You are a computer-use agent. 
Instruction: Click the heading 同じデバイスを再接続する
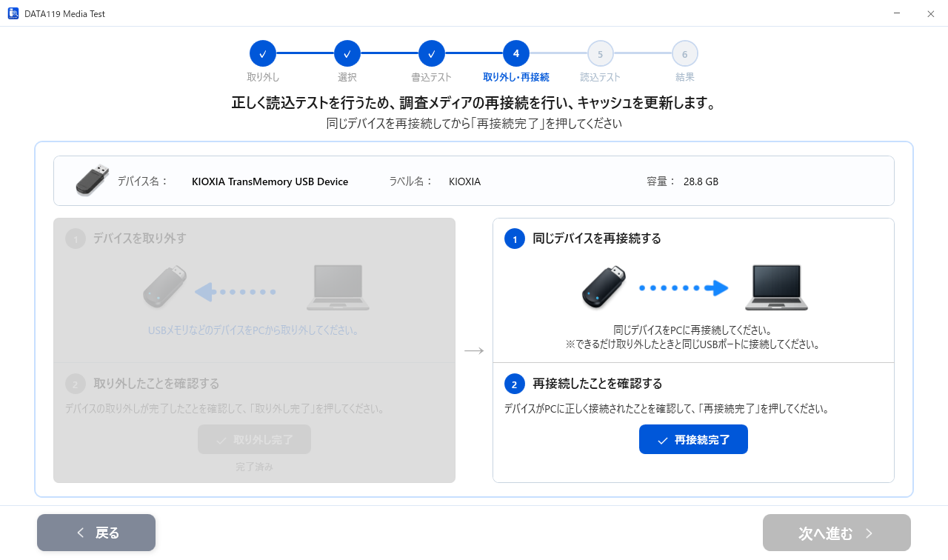(597, 239)
